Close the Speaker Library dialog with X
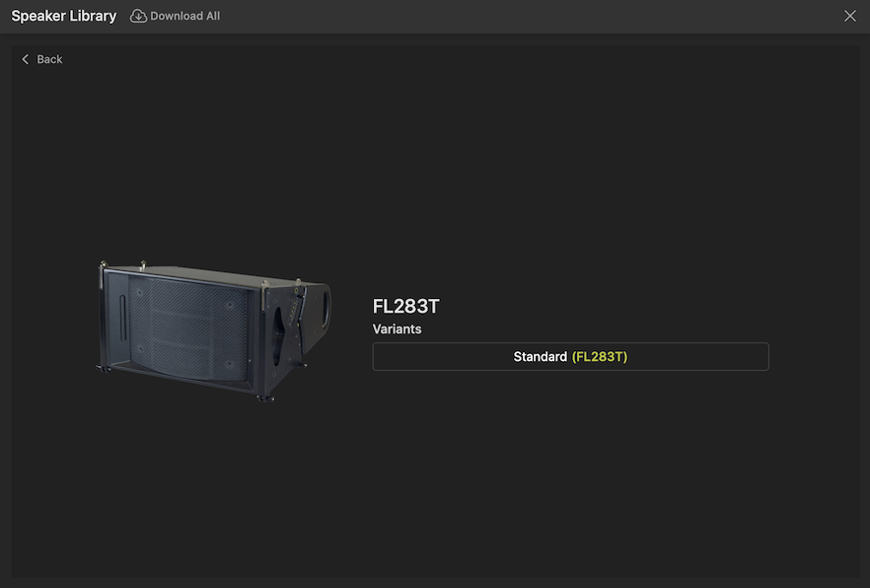Image resolution: width=870 pixels, height=588 pixels. point(850,16)
